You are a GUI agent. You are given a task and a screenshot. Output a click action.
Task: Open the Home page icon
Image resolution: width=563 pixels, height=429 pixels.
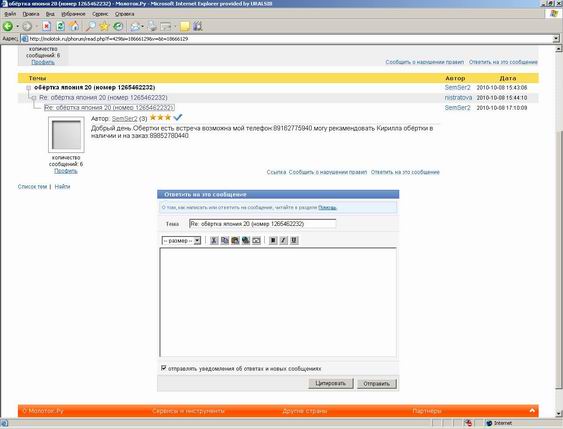coord(74,26)
